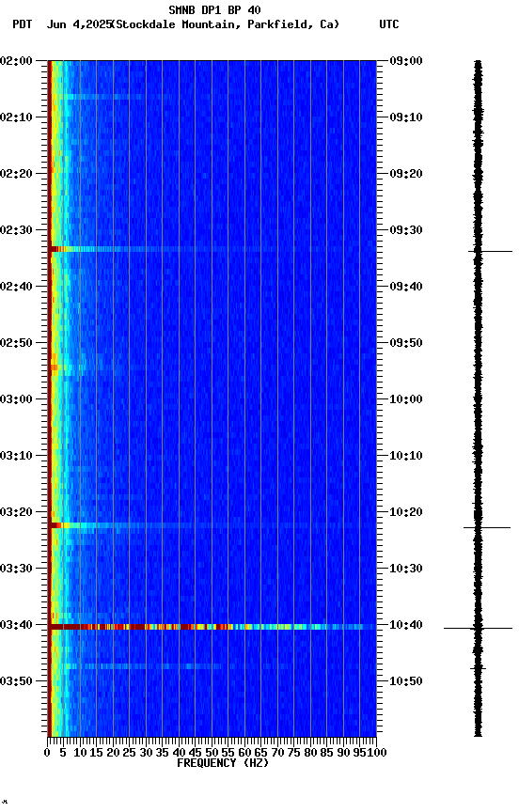
Task: Click the 70 Hz frequency axis label
Action: [277, 753]
